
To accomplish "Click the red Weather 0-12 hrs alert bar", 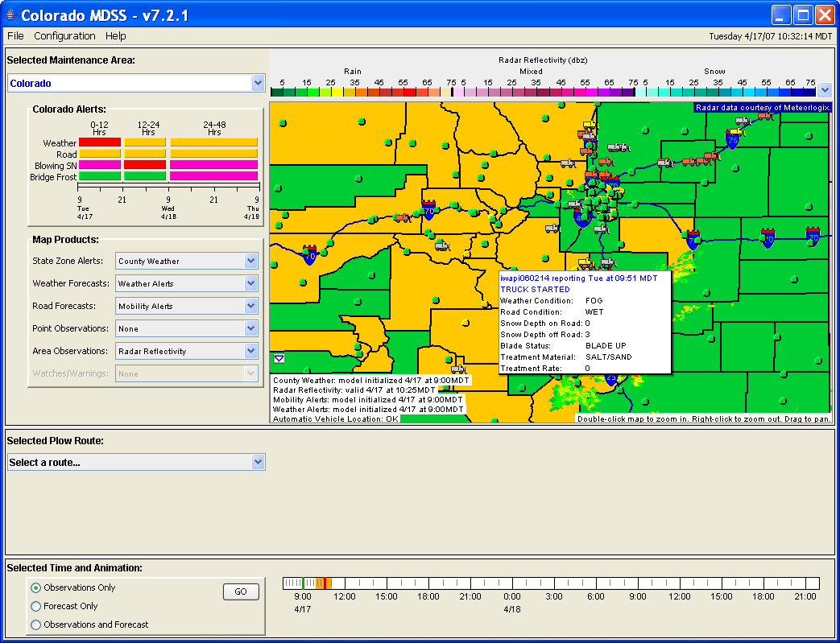I will (x=100, y=142).
